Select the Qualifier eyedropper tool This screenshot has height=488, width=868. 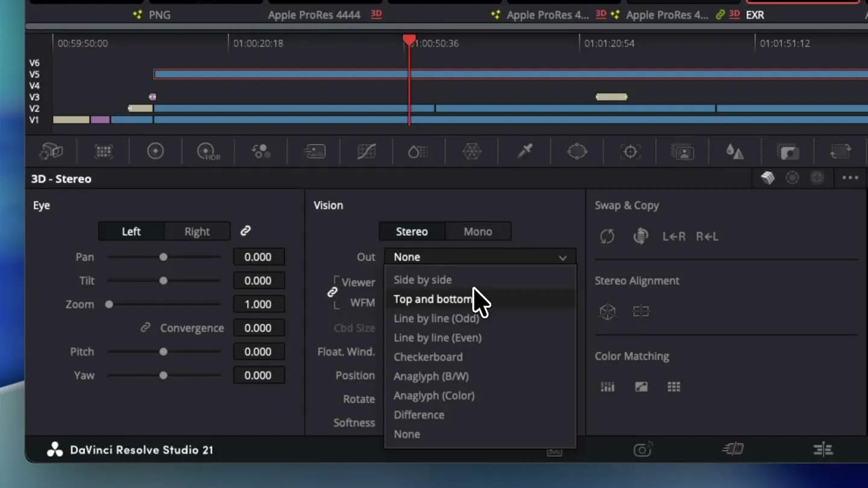524,151
